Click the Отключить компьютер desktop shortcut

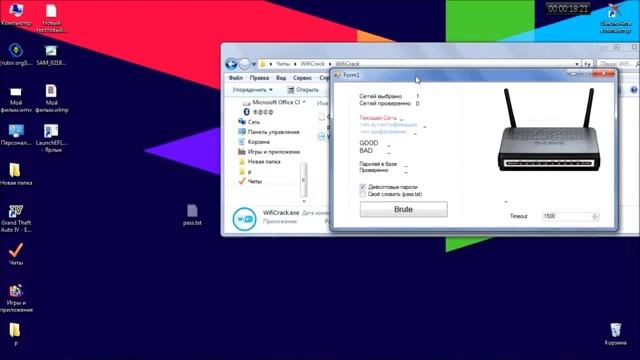(x=615, y=18)
